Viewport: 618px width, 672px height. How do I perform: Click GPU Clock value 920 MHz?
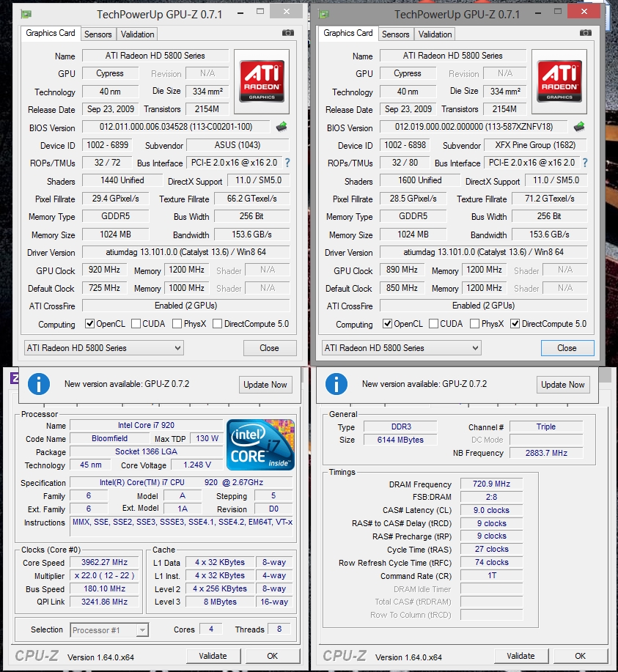(x=104, y=270)
